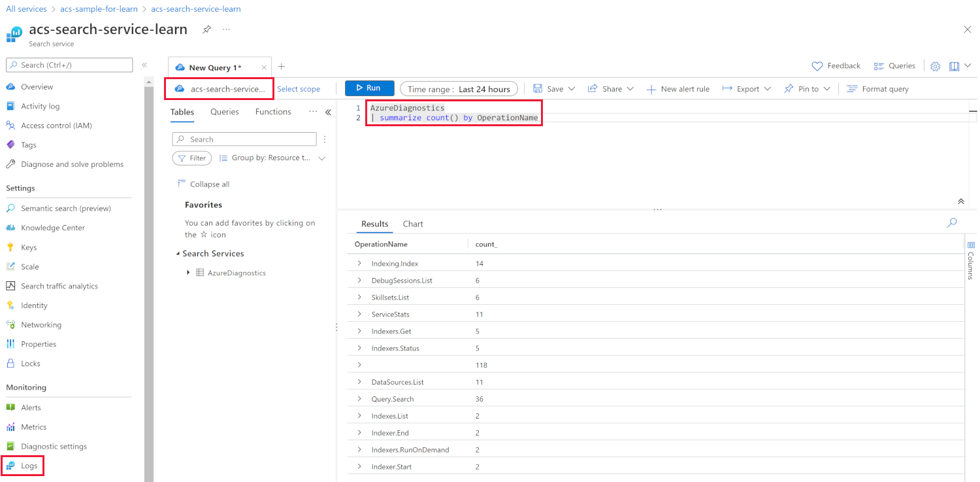Open Properties page

pos(39,344)
